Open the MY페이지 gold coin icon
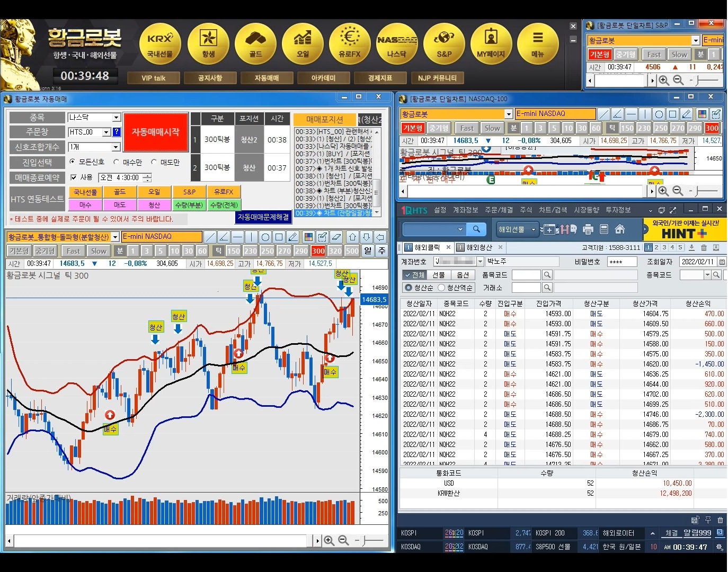 coord(491,43)
